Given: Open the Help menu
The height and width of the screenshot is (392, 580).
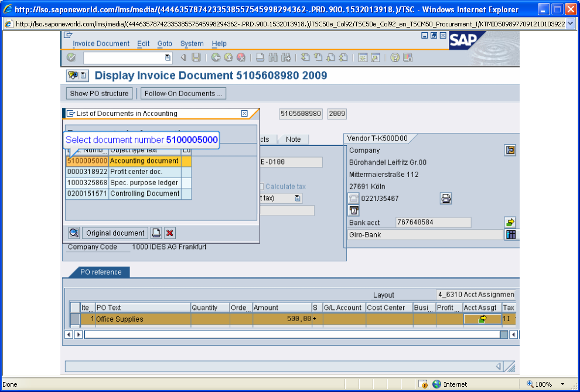Looking at the screenshot, I should (219, 43).
